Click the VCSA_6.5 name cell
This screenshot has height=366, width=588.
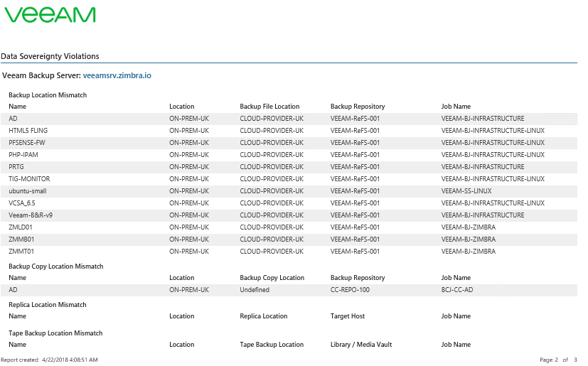pyautogui.click(x=22, y=203)
